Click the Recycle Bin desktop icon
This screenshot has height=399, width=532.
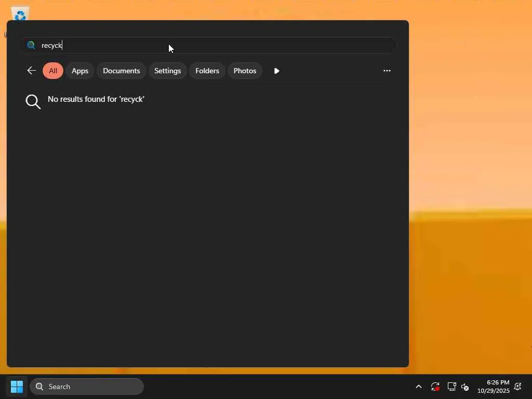20,14
